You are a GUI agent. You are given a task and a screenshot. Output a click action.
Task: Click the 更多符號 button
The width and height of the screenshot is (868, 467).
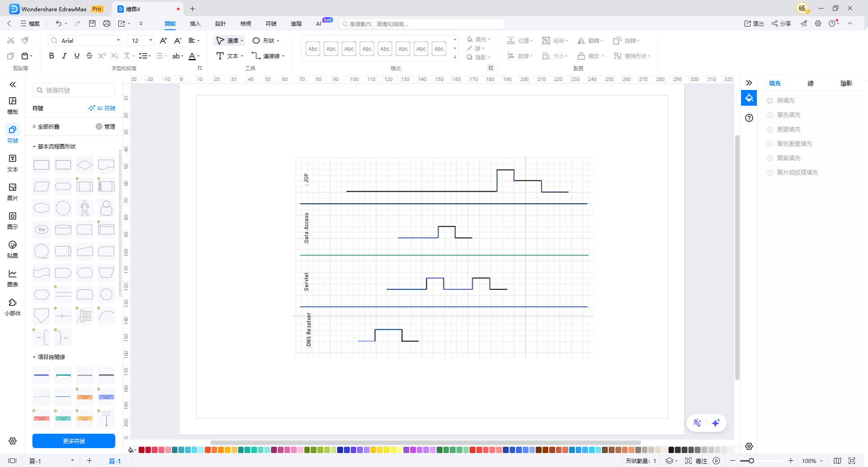74,441
